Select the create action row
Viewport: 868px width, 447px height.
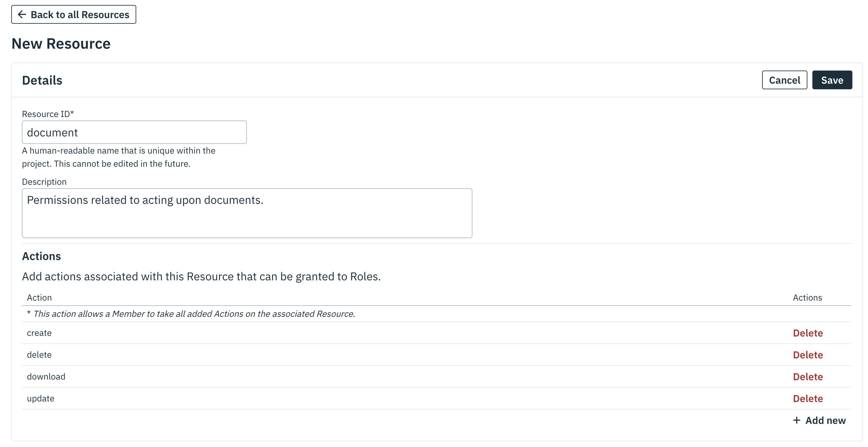[436, 333]
